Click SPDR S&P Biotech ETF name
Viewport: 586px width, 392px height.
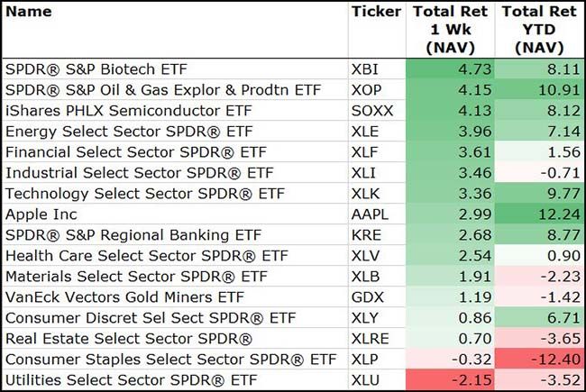[103, 68]
